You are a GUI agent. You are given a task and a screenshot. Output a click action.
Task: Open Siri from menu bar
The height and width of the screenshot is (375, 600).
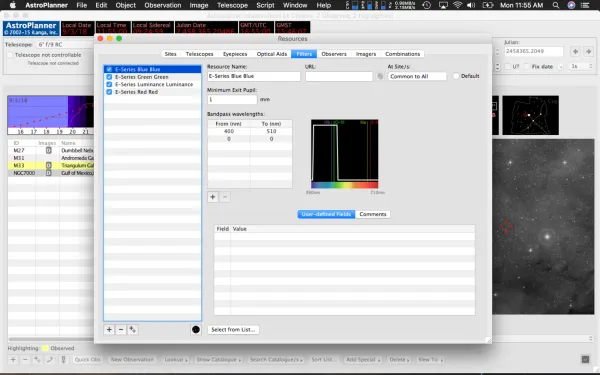[x=571, y=5]
